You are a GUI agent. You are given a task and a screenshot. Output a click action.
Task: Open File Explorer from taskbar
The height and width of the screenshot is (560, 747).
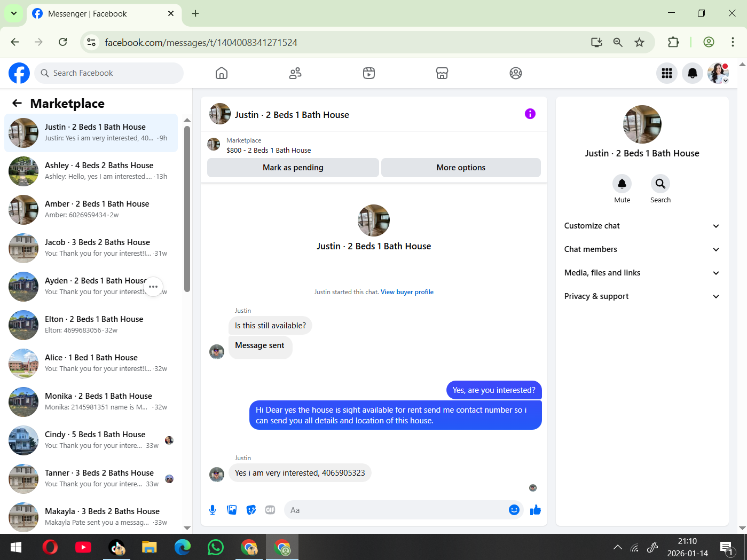(150, 547)
